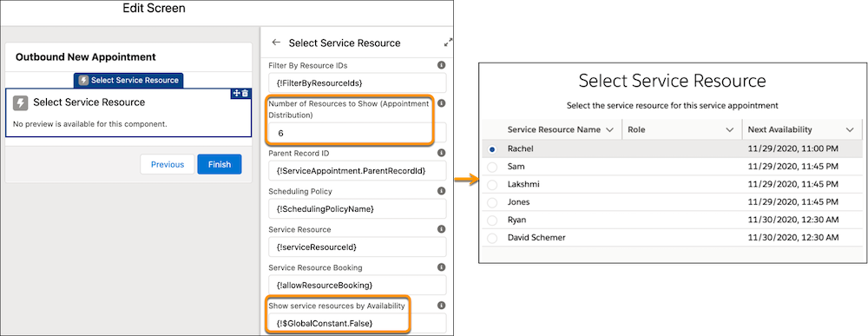This screenshot has height=336, width=868.
Task: Click Ryan's 11/30/2020, 12:30 AM cell
Action: [x=793, y=220]
